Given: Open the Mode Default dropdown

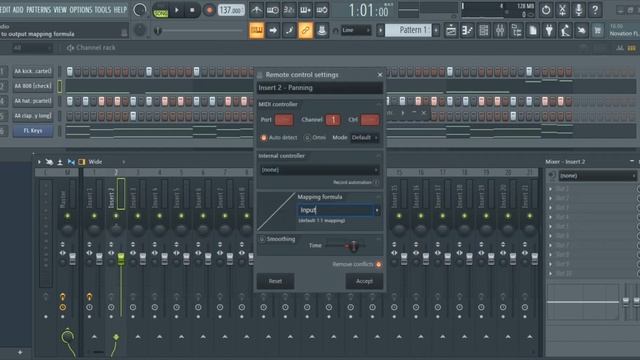Looking at the screenshot, I should 364,138.
